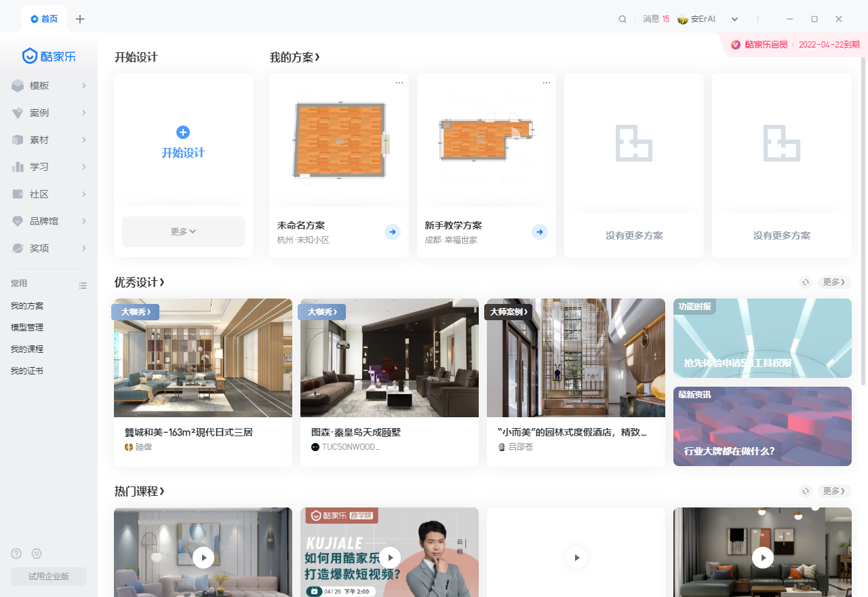Image resolution: width=868 pixels, height=597 pixels.
Task: Open settings gear icon in sidebar
Action: [37, 554]
